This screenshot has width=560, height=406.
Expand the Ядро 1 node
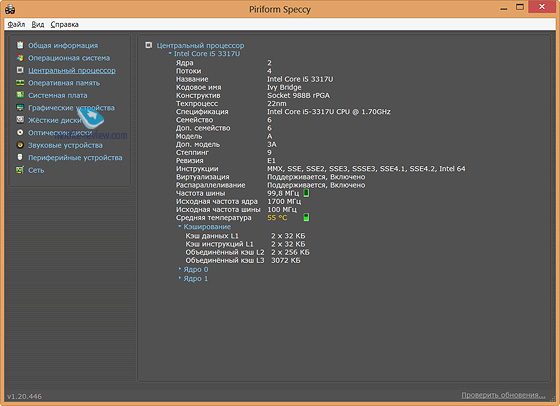coord(180,278)
